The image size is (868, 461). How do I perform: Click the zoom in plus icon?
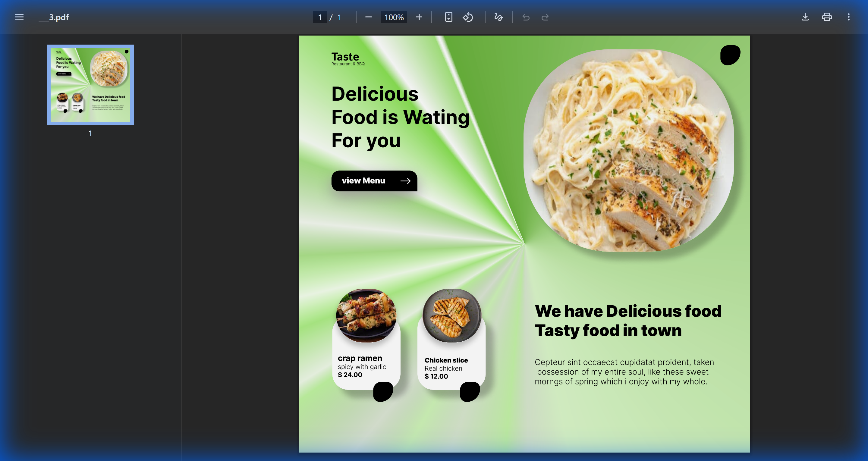coord(419,17)
